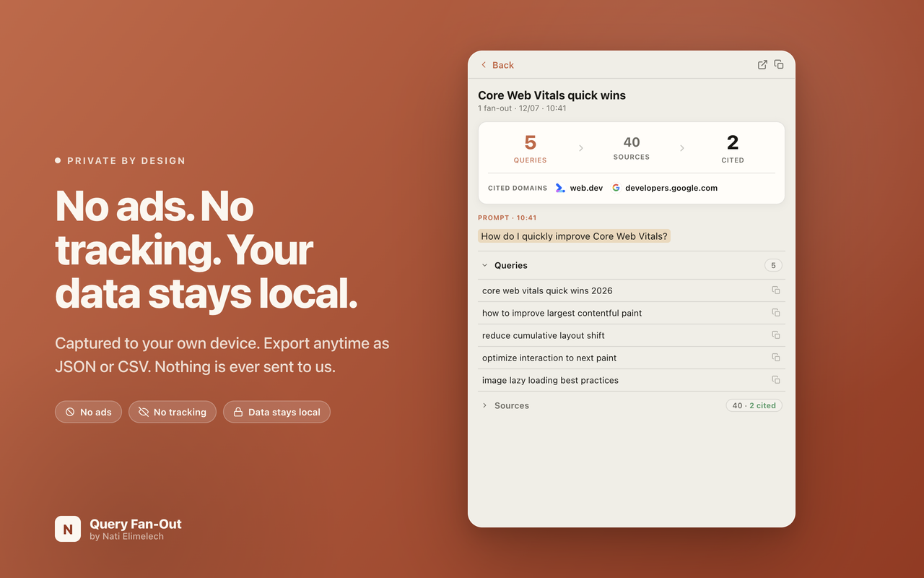Select the row 'reduce cumulative layout shift'
Screen dimensions: 924x578
pos(632,335)
